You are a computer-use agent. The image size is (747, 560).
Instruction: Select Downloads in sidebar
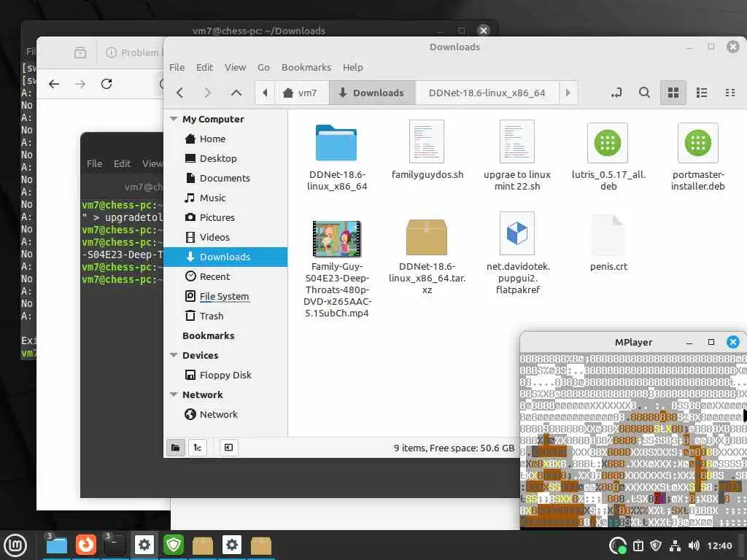(225, 257)
